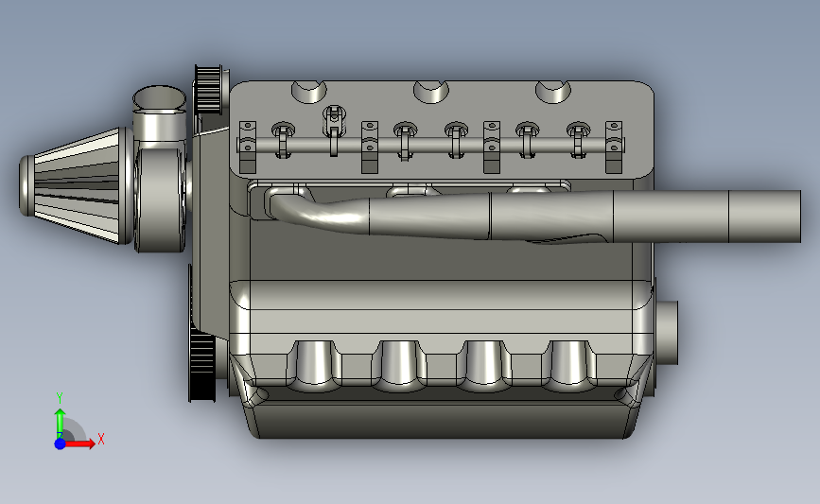Click the blue Z axis dot of the triad
Viewport: 820px width, 504px height.
pyautogui.click(x=60, y=443)
